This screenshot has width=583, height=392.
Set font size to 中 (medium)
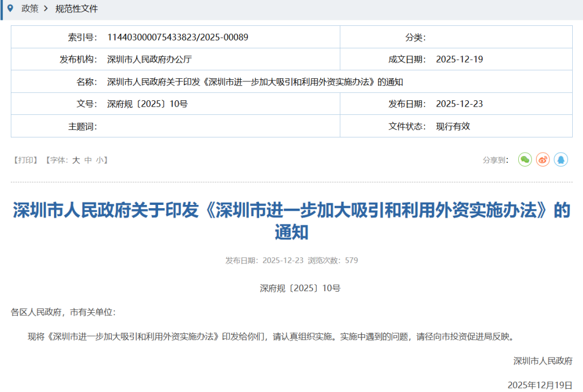88,160
